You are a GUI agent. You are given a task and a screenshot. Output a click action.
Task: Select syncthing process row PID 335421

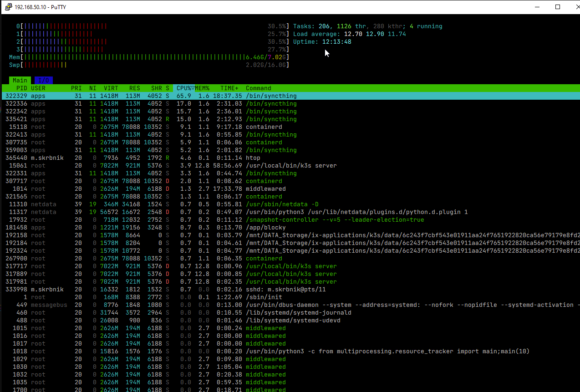(x=291, y=119)
